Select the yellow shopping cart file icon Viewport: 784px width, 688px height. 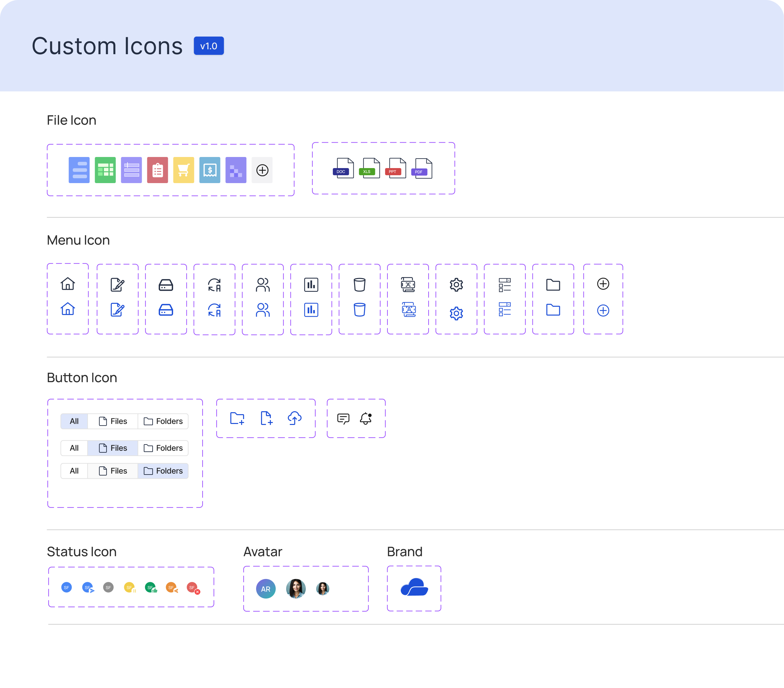coord(183,170)
